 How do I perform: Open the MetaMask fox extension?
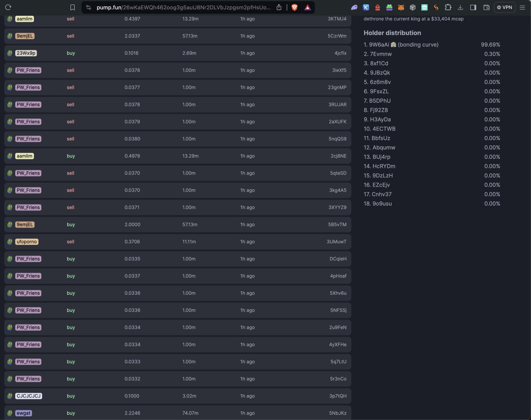(401, 7)
